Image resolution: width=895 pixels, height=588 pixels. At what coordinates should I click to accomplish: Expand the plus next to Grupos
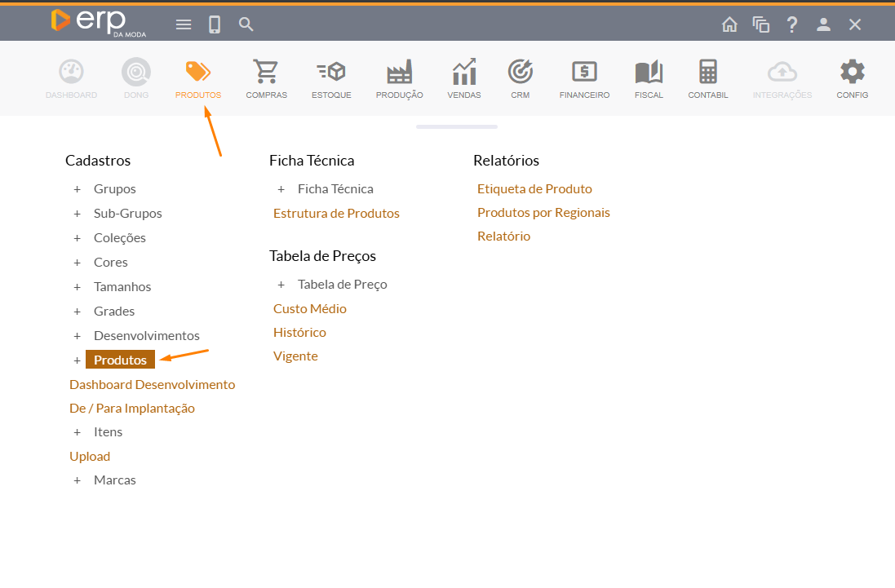[78, 189]
